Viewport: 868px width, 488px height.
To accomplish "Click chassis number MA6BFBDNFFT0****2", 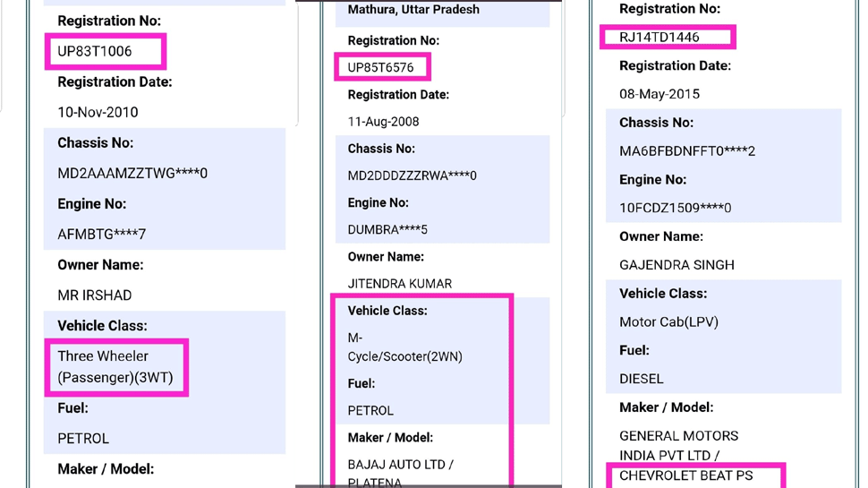I will coord(687,151).
